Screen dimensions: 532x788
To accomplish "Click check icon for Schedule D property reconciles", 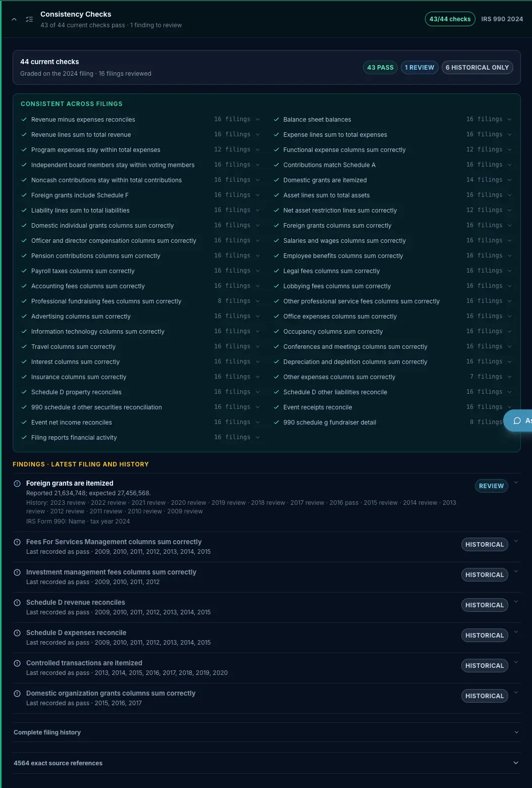I will (24, 392).
